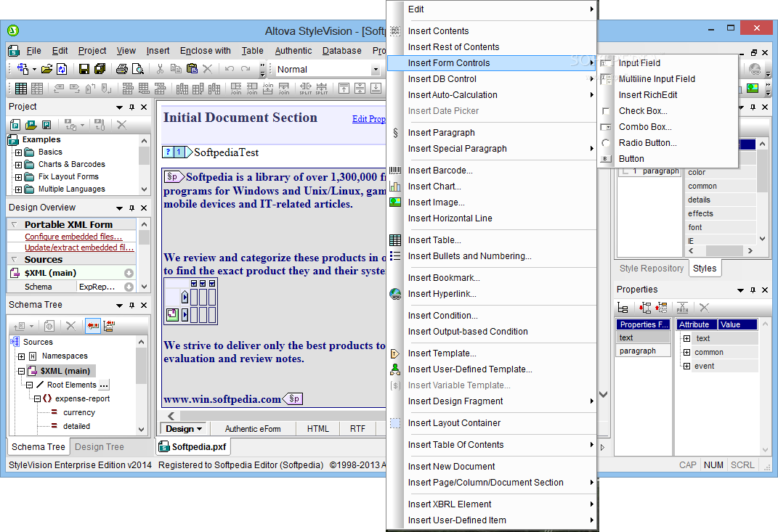Expand the event attribute group in Properties

(x=686, y=367)
